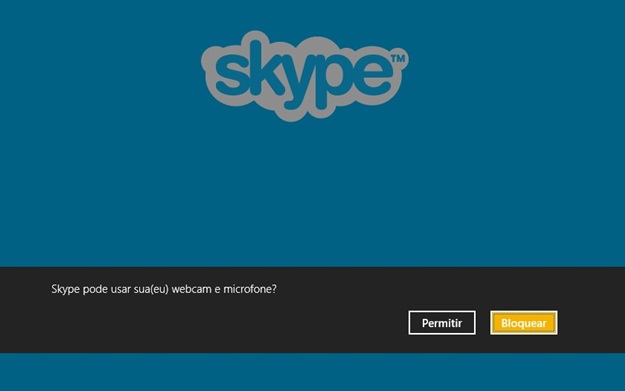The height and width of the screenshot is (391, 625).
Task: Click the word 'webcam' in the prompt
Action: coord(192,289)
